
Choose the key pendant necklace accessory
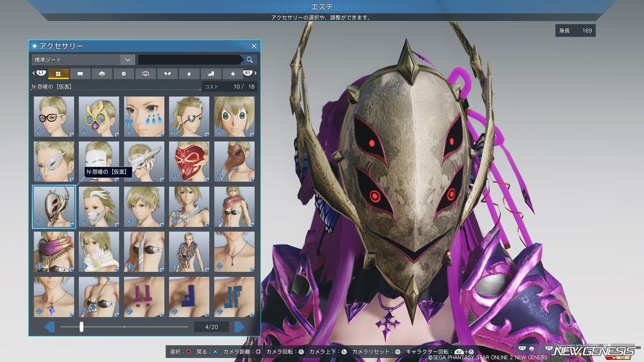234,252
